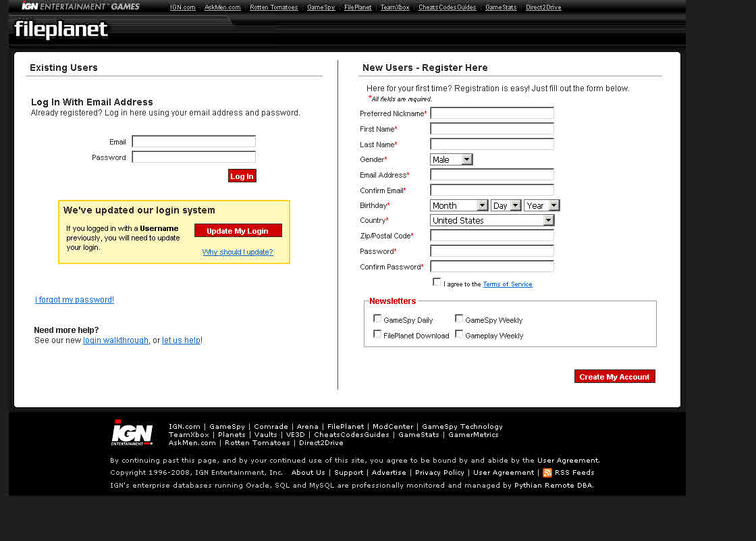This screenshot has width=756, height=541.
Task: Open the footer GameSpy Technology link
Action: tap(462, 427)
